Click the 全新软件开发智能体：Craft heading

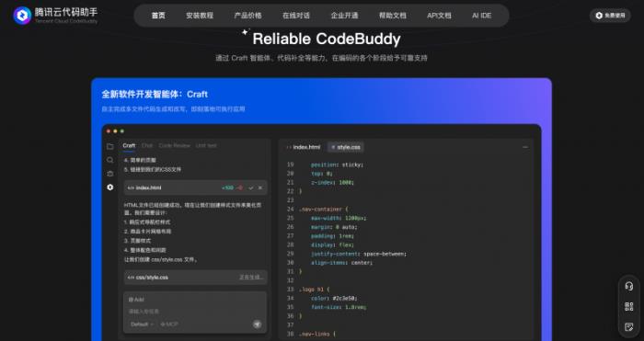point(155,94)
